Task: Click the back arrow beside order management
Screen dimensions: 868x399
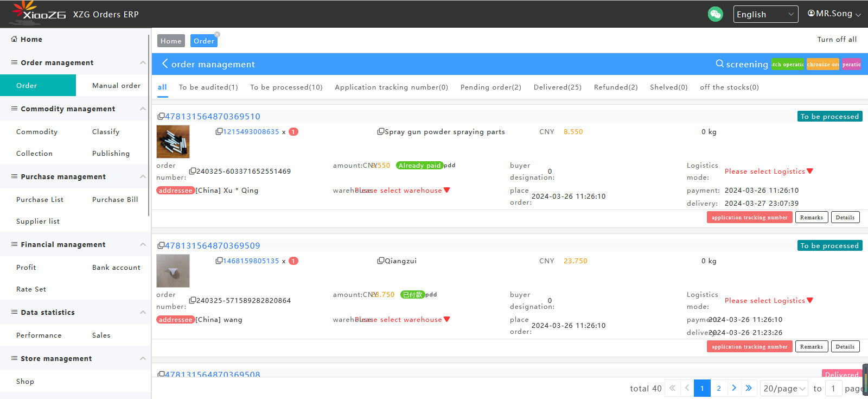Action: pos(164,64)
